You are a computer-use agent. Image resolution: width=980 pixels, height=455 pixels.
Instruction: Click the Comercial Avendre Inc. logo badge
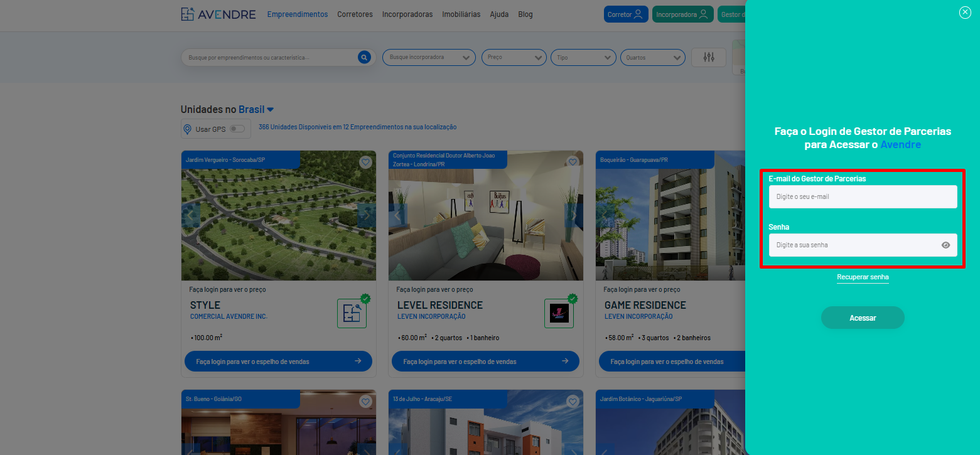pyautogui.click(x=352, y=313)
